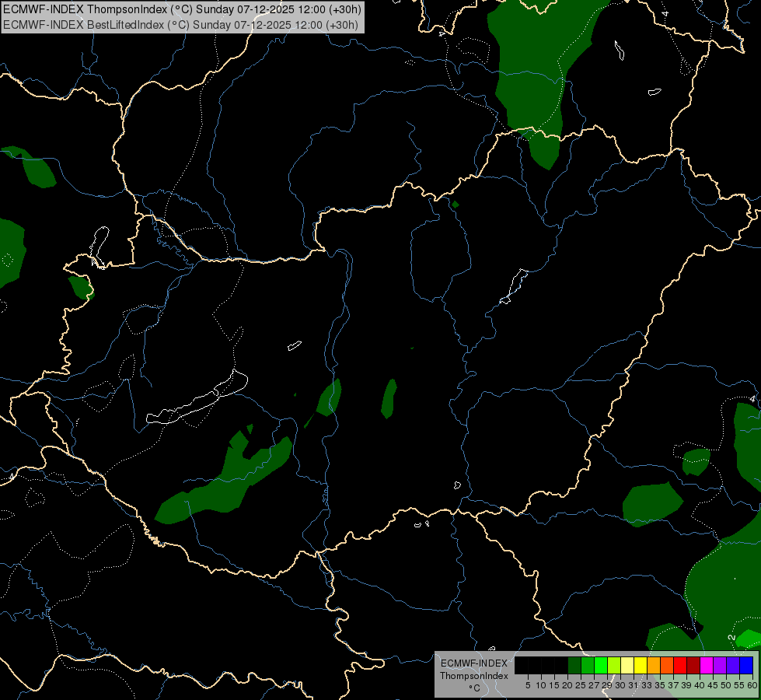
Task: Click the ThompsonIndex title line at top
Action: [182, 9]
